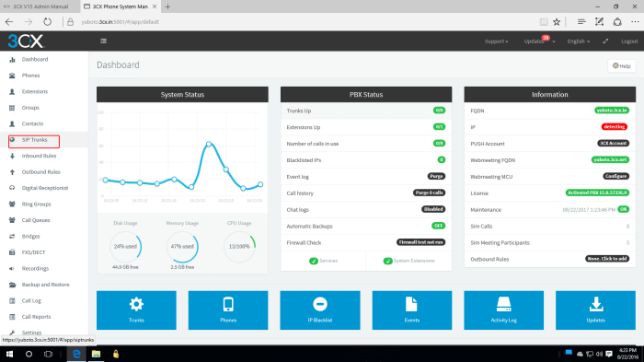This screenshot has height=362, width=644.
Task: Open Inbound Rules sidebar entry
Action: [x=39, y=156]
